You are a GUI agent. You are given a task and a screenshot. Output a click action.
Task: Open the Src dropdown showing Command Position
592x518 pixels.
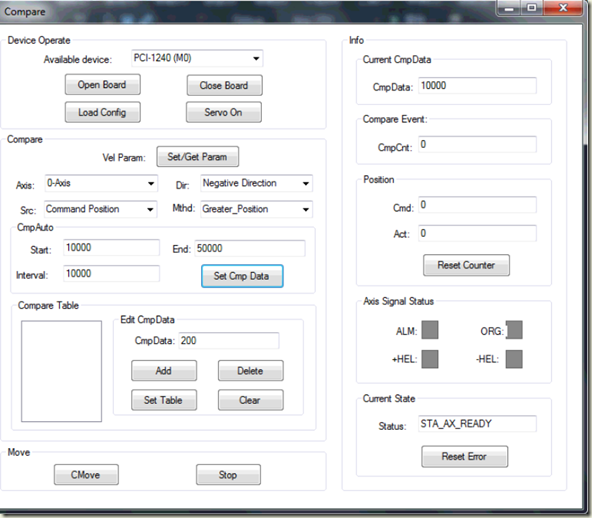[x=100, y=209]
